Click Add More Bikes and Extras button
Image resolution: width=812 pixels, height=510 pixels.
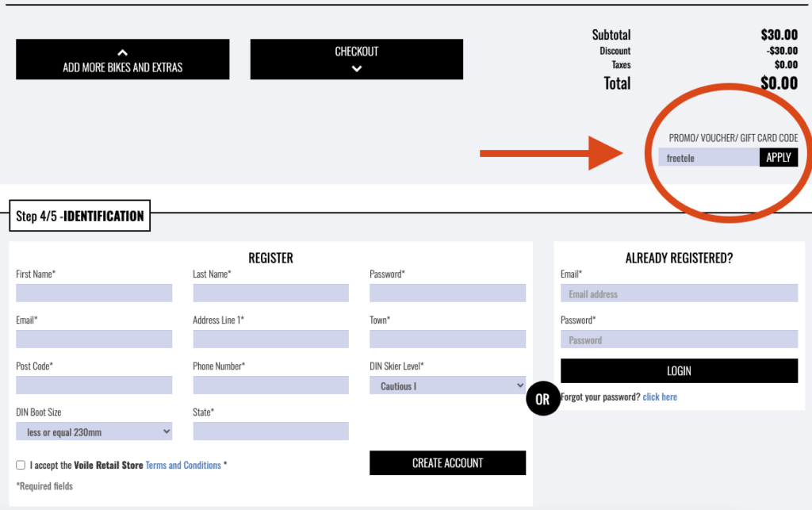[122, 59]
